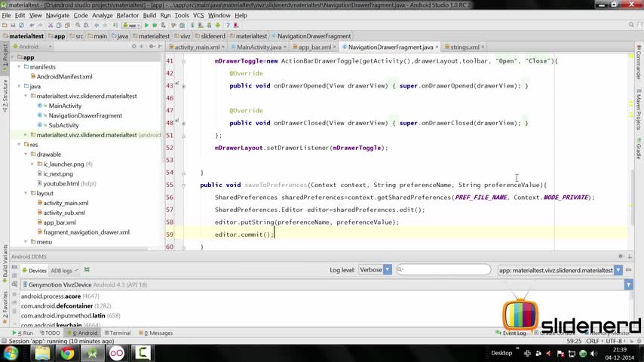
Task: Click the green Run app button
Action: 146,25
